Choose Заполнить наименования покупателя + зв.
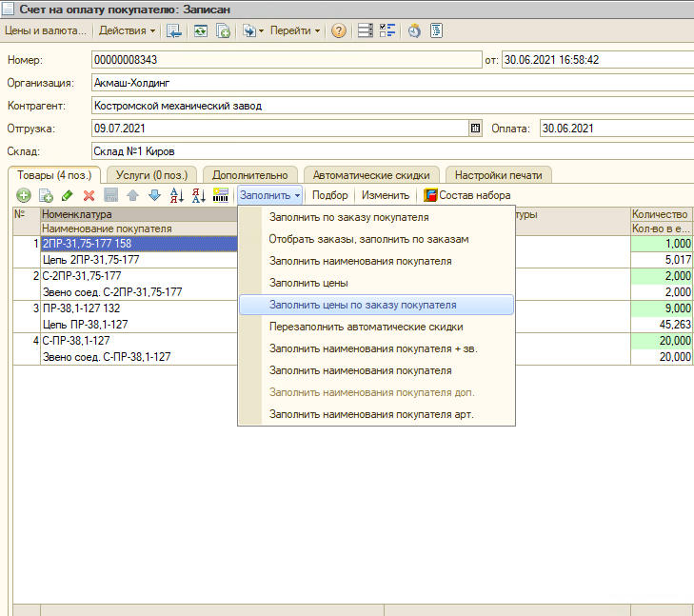 click(376, 348)
